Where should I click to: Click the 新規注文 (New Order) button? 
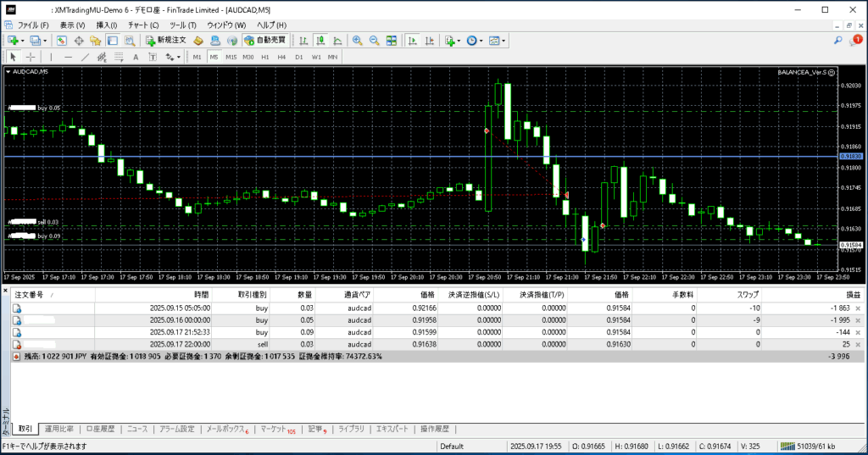click(x=165, y=40)
